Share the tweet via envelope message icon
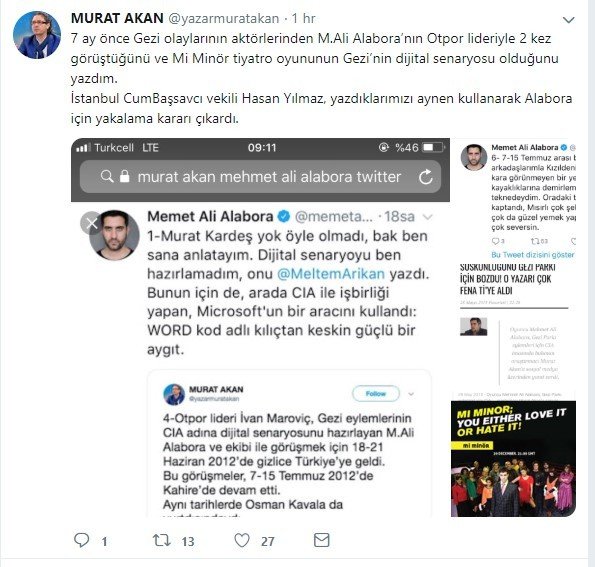Viewport: 595px width, 567px height. point(322,540)
